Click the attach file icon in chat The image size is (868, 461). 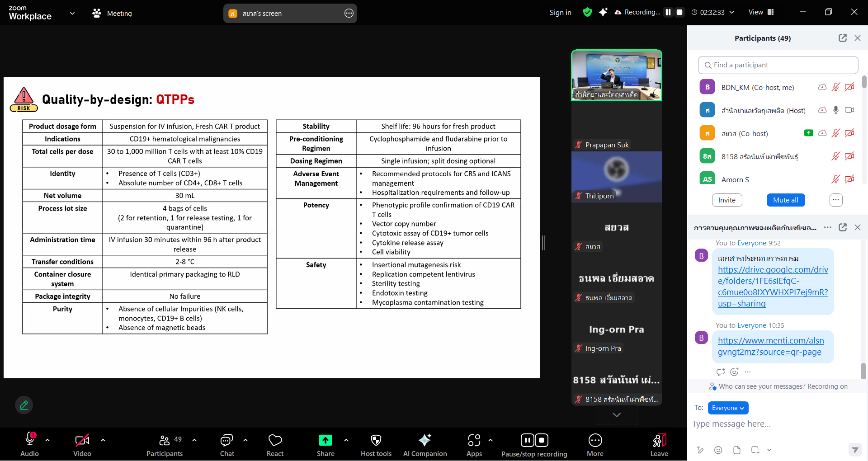[737, 450]
